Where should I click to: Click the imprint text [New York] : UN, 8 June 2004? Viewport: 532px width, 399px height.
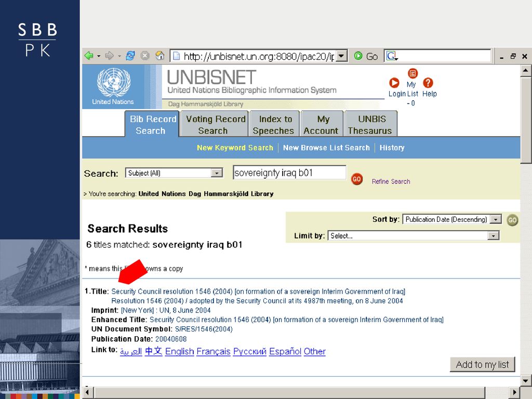(x=166, y=311)
